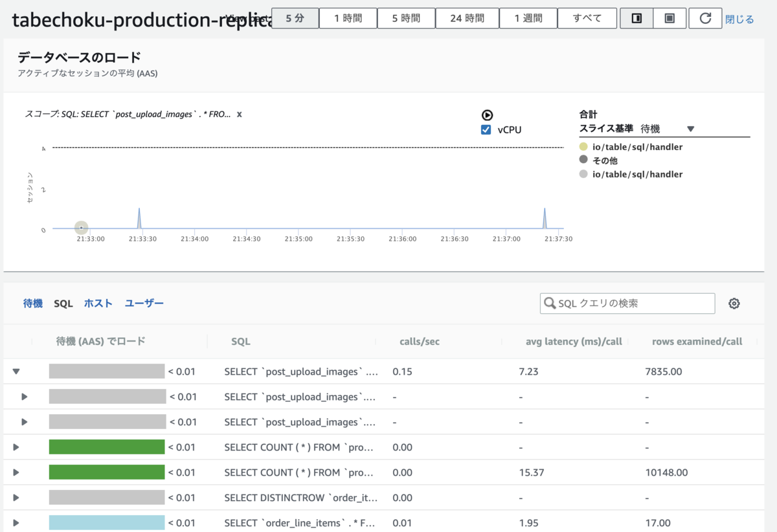Click the その他 legend dot

point(583,160)
